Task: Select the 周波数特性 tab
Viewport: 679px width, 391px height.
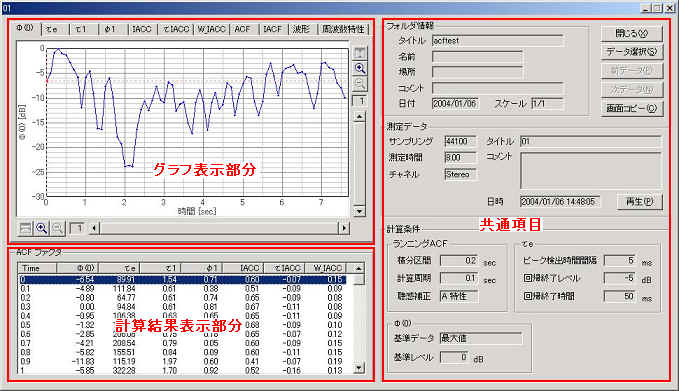Action: click(343, 29)
